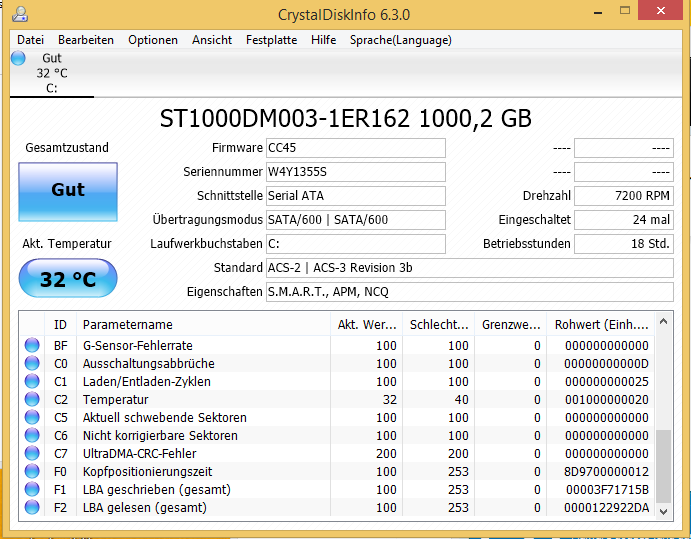Open the Datei menu
This screenshot has height=539, width=691.
pos(30,40)
